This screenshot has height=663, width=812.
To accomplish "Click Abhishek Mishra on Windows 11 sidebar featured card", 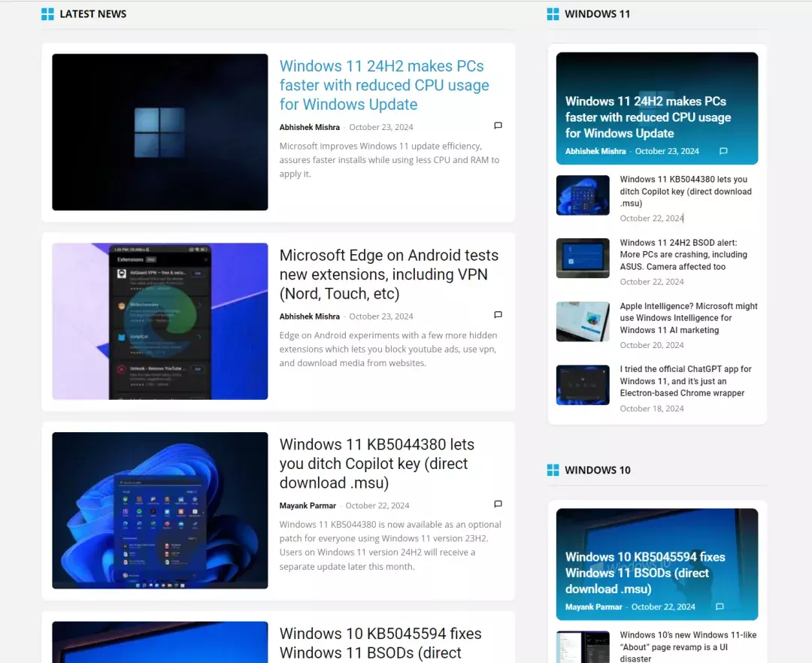I will pos(595,151).
